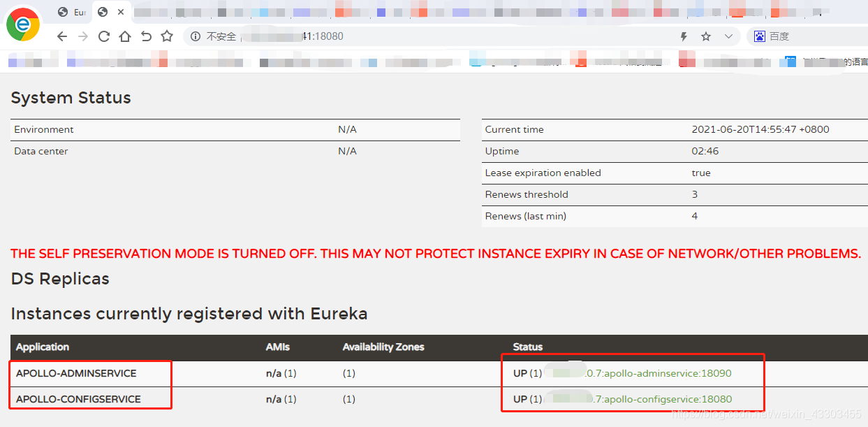Reload the Eureka page
The width and height of the screenshot is (868, 427).
(x=104, y=36)
